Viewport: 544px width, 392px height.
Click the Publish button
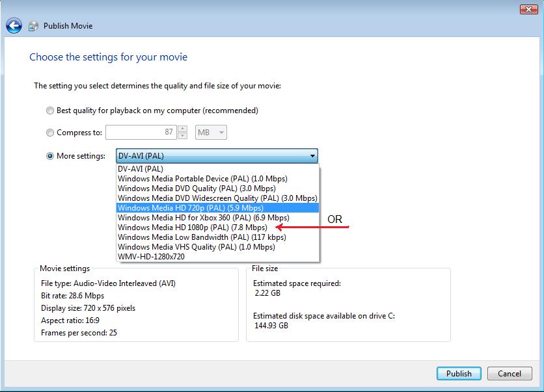coord(459,374)
